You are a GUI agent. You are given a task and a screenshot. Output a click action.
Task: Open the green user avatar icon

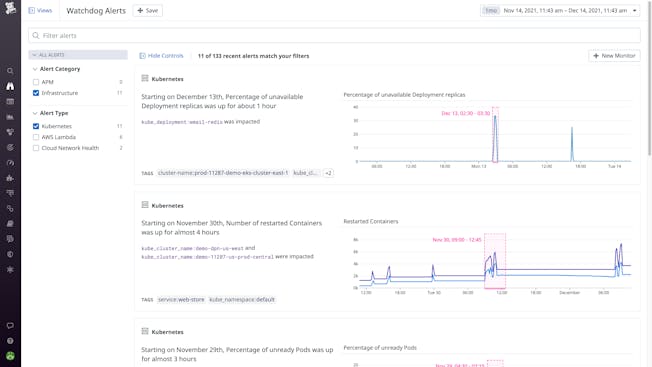10,356
